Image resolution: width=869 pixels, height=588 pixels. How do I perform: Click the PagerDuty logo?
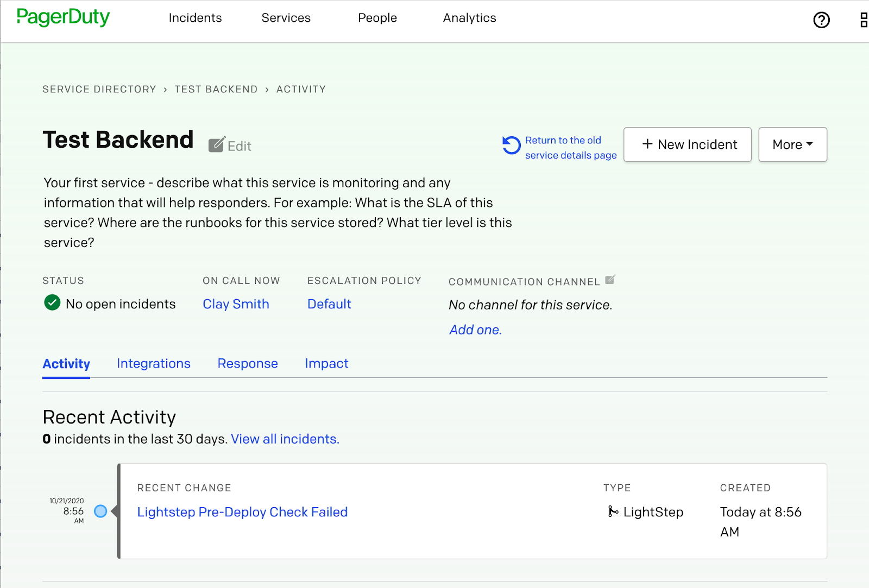pyautogui.click(x=63, y=17)
